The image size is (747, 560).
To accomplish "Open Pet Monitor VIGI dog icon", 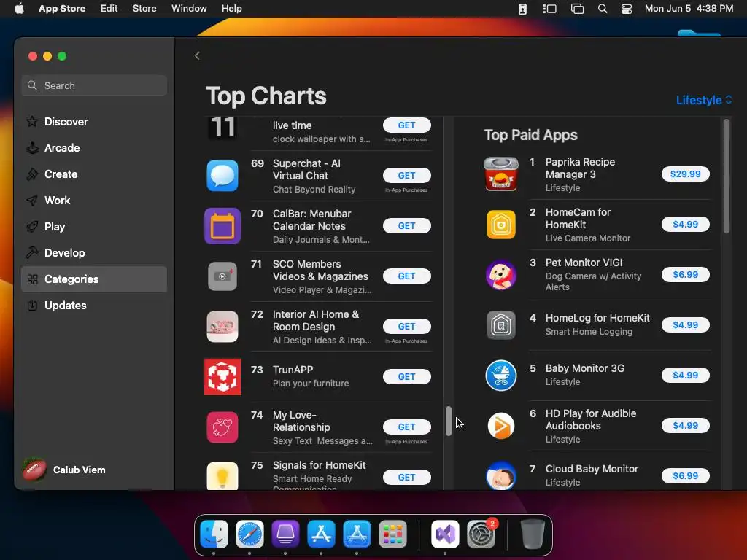I will point(500,275).
